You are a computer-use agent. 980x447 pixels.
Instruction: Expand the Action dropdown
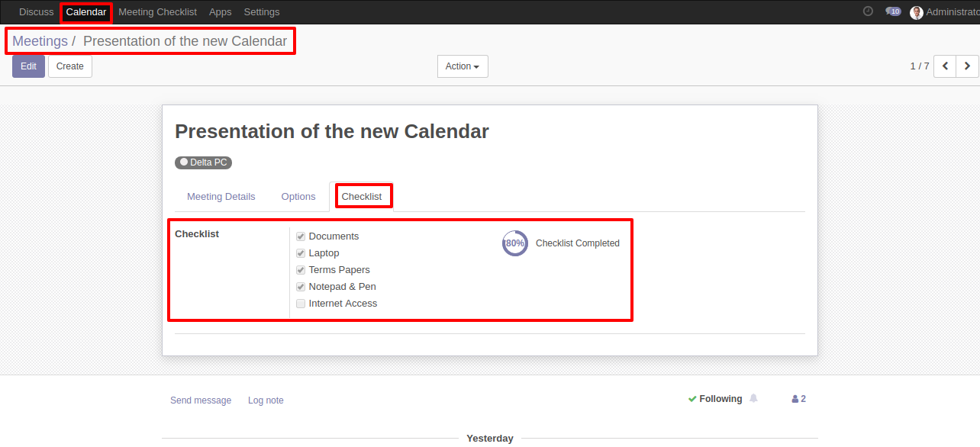click(463, 66)
